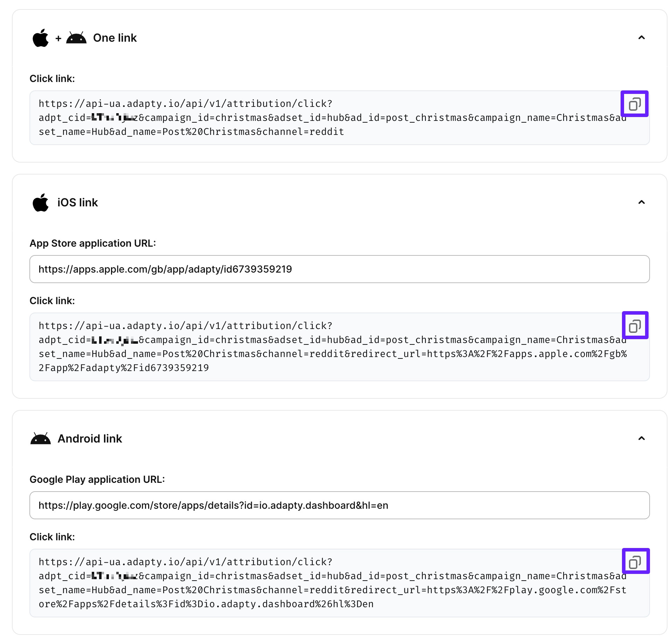The height and width of the screenshot is (644, 671).
Task: Click the One link click URL code box
Action: (315, 132)
